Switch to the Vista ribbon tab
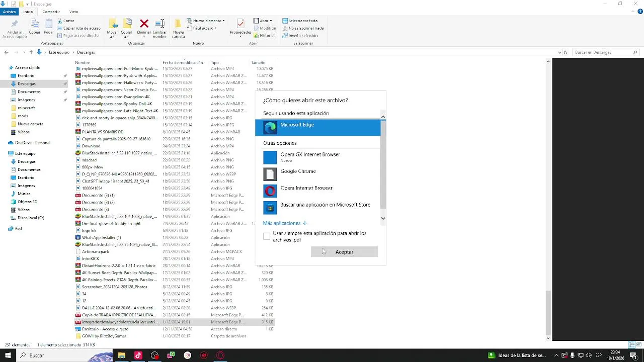Screen dimensions: 644x362 73,12
